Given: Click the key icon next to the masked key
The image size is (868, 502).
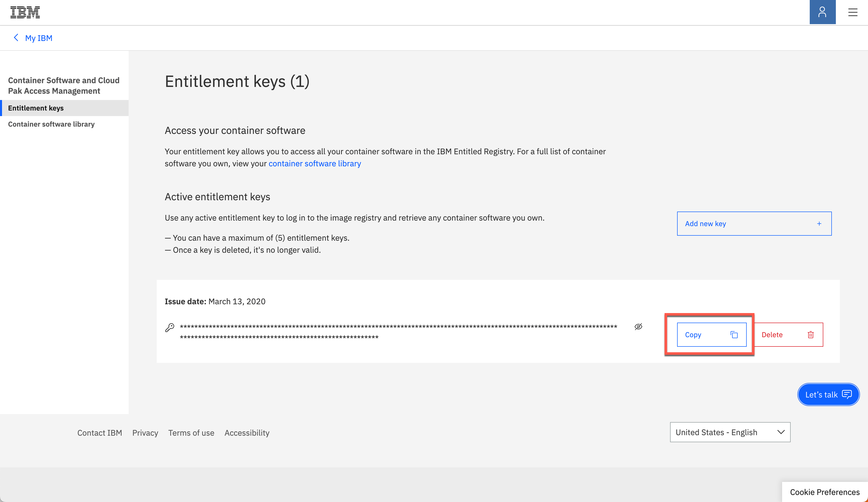Looking at the screenshot, I should click(x=170, y=327).
